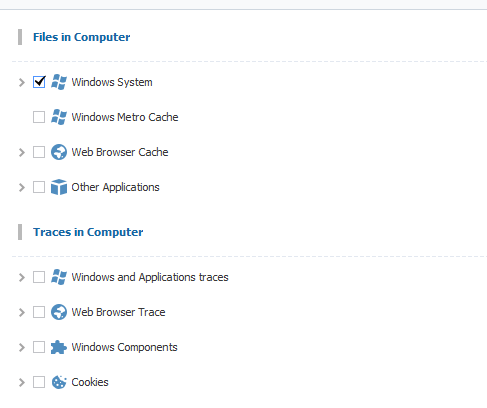The height and width of the screenshot is (408, 487).
Task: Enable the Cookies checkbox
Action: coord(39,382)
